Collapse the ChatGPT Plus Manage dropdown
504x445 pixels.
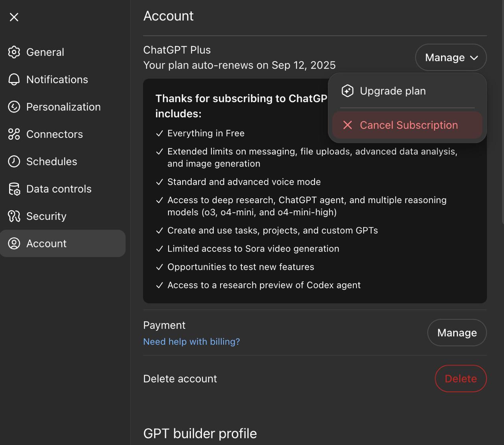[451, 57]
